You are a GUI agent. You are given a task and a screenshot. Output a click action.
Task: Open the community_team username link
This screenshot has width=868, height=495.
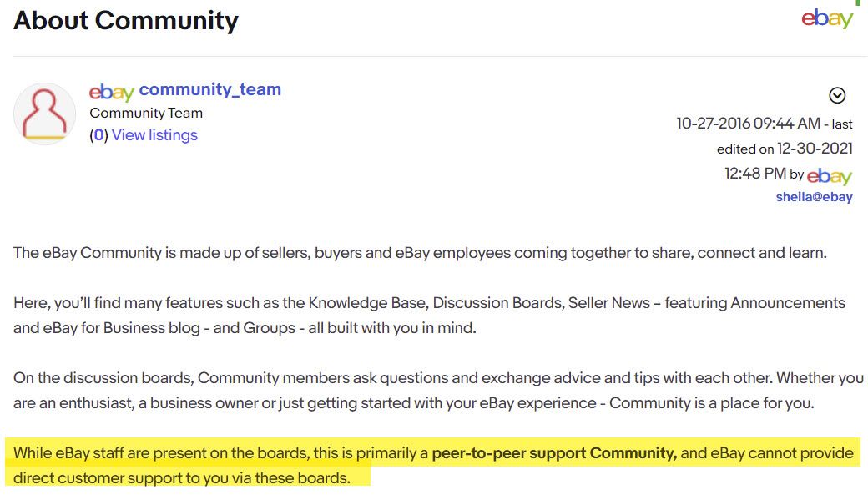(209, 89)
